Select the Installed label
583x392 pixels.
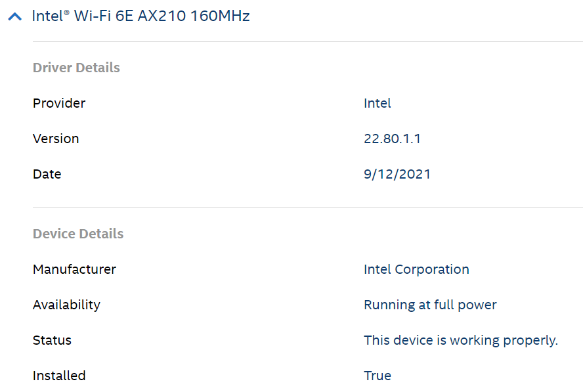(x=59, y=376)
